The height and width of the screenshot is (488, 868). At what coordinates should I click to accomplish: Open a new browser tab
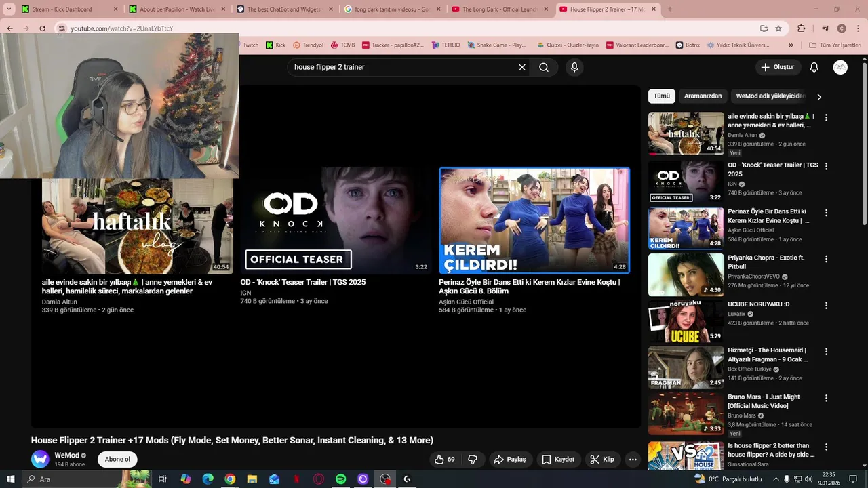pos(670,9)
